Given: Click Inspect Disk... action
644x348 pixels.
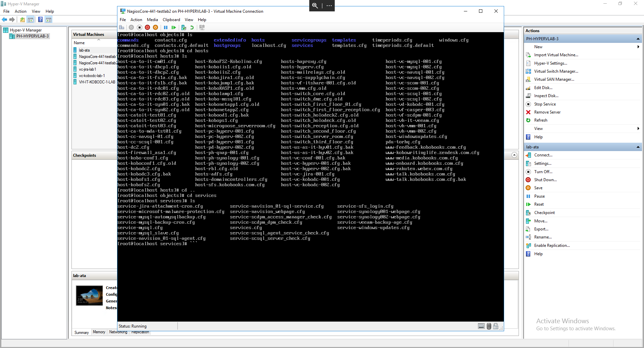Looking at the screenshot, I should [x=546, y=96].
